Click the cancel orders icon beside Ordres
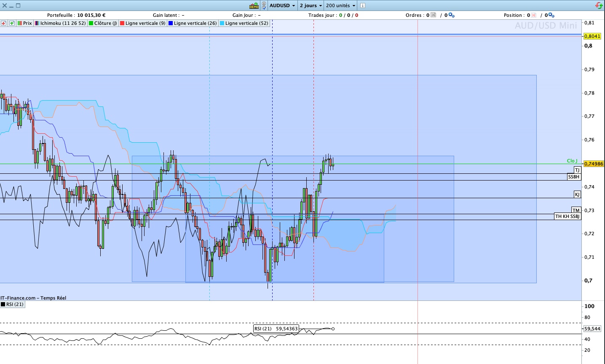This screenshot has width=605, height=364. (434, 15)
